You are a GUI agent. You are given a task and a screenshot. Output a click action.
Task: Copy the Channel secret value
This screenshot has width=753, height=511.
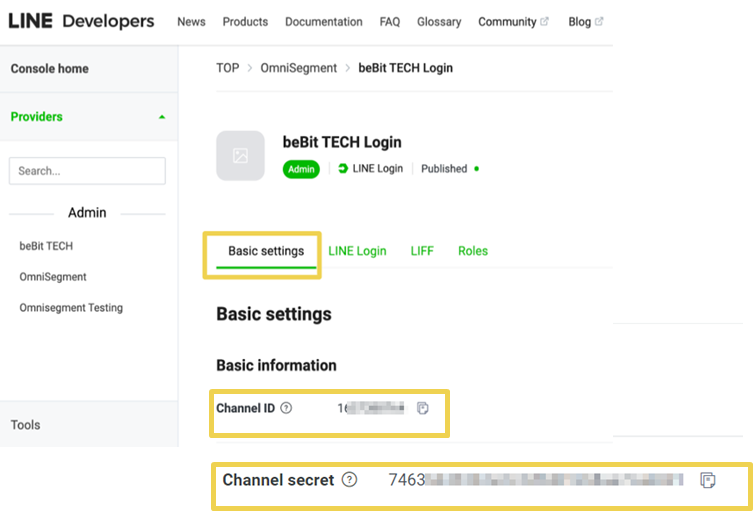[x=707, y=480]
